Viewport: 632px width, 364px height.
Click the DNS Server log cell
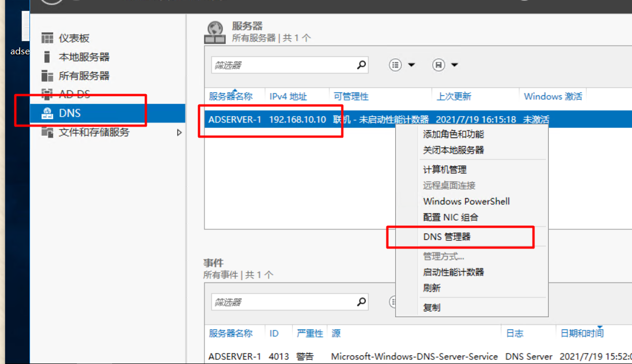tap(529, 356)
